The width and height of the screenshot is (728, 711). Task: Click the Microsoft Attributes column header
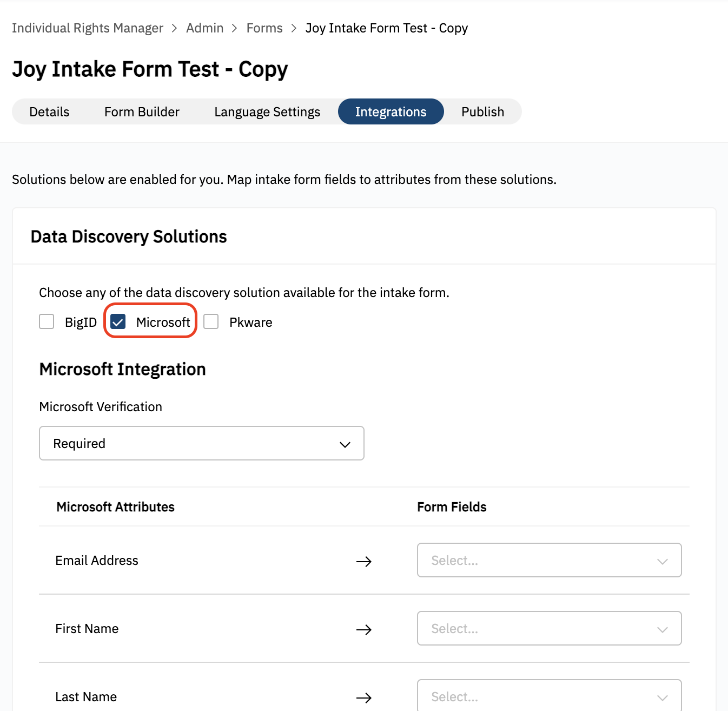115,507
